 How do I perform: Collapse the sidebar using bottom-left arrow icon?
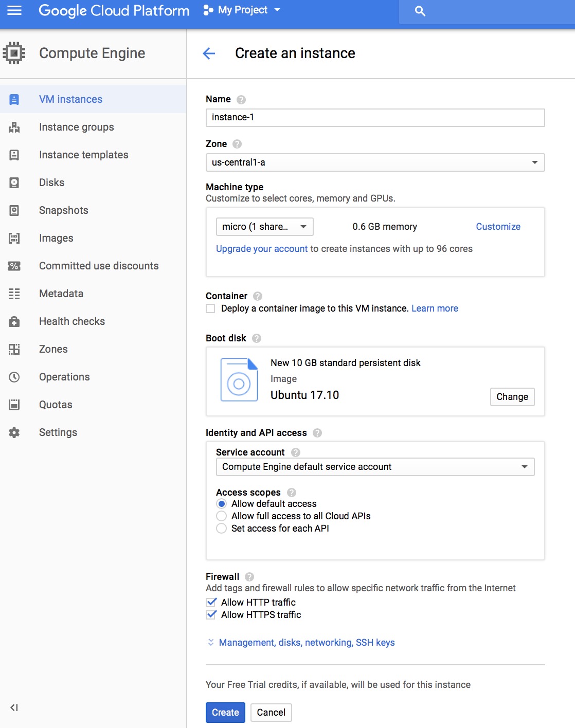(x=14, y=707)
